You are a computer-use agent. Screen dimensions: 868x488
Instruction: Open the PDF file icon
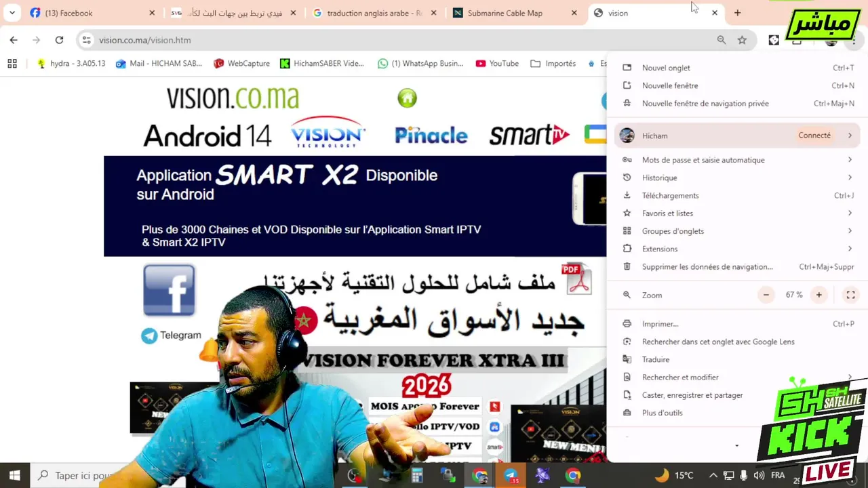pos(576,278)
